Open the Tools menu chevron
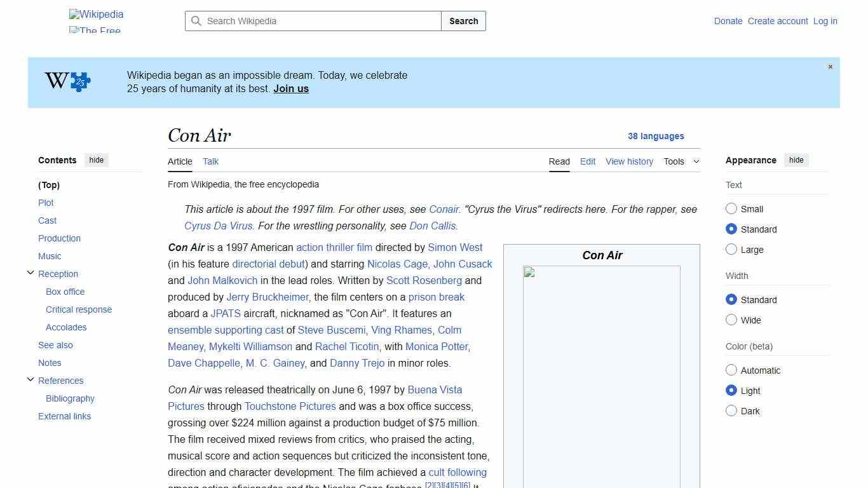This screenshot has width=868, height=488. click(696, 161)
